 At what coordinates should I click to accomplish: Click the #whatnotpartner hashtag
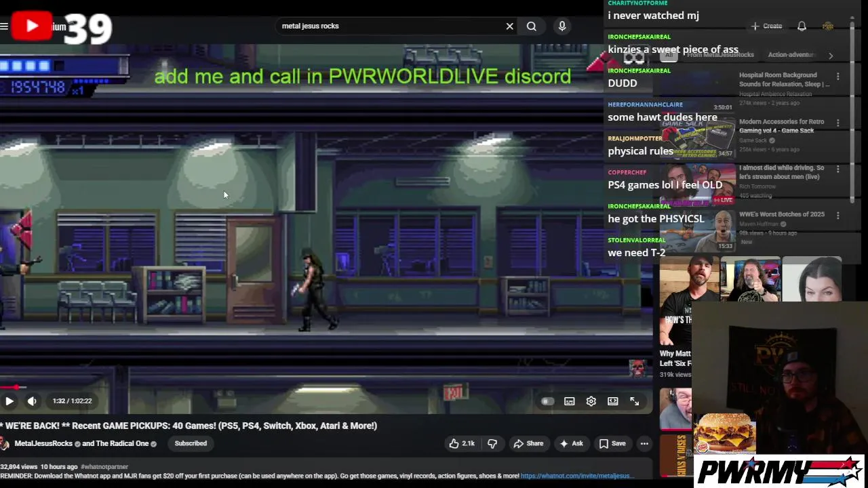[x=104, y=467]
